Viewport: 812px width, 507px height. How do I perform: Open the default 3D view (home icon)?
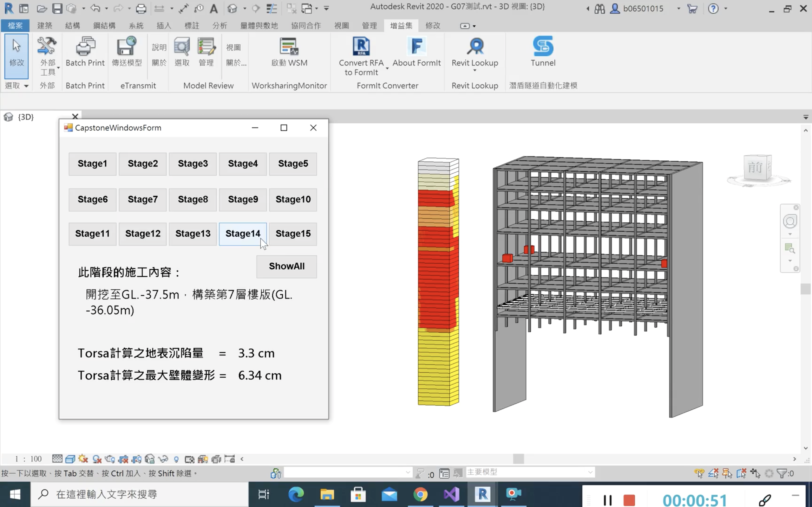point(232,8)
